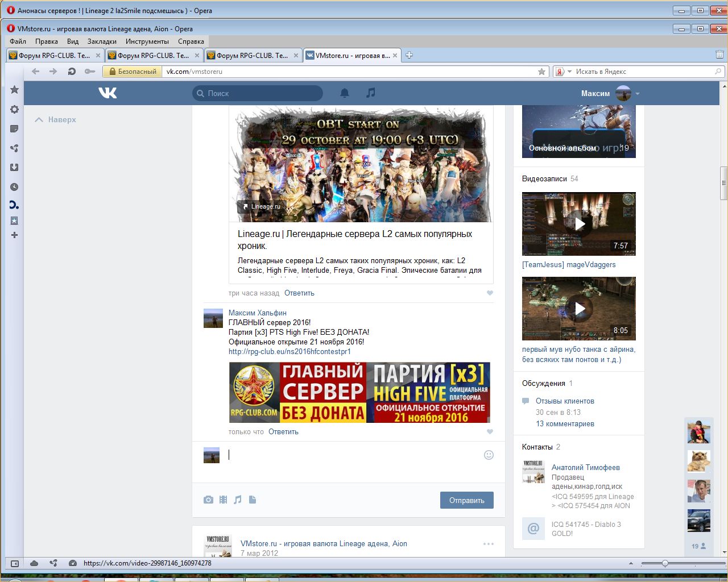
Task: Open the Вид menu
Action: tap(73, 41)
